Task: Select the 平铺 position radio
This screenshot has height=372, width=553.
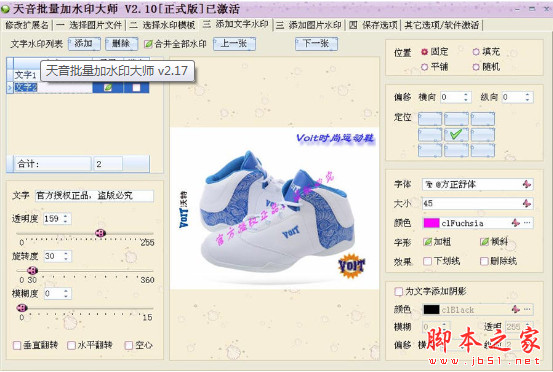Action: (x=424, y=67)
